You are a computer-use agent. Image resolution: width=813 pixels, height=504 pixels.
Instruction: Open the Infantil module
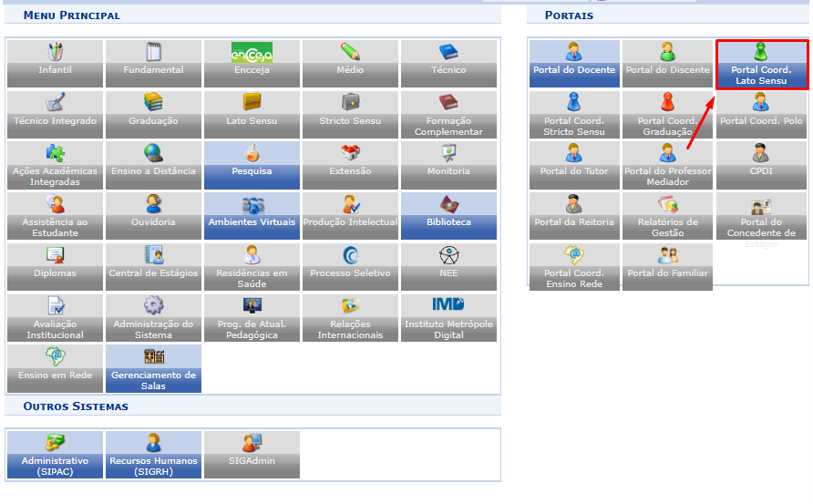point(55,63)
